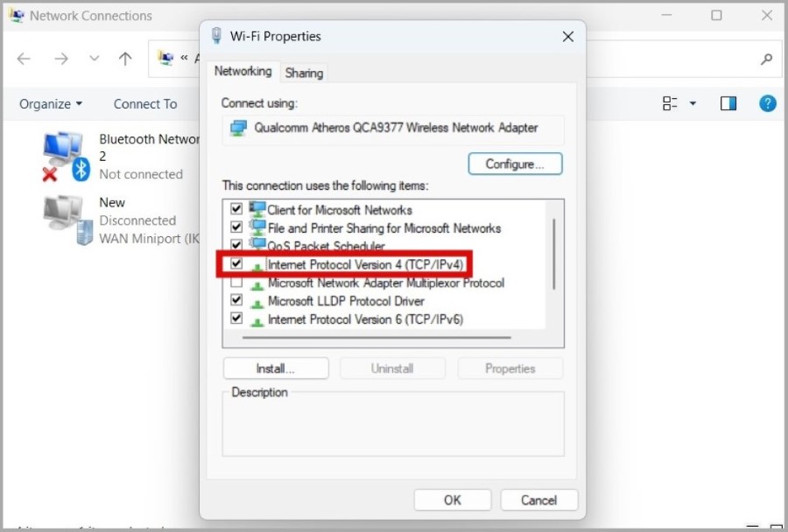
Task: Open recent locations dropdown chevron
Action: coord(94,59)
